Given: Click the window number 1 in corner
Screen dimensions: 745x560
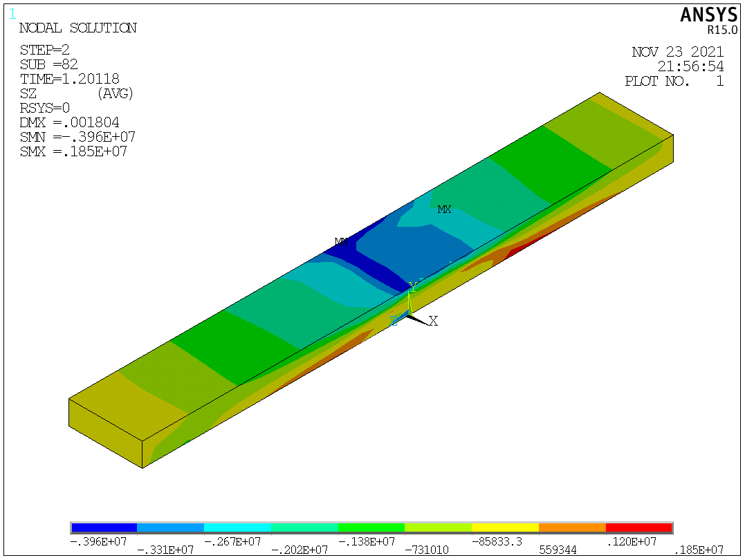Looking at the screenshot, I should coord(12,13).
